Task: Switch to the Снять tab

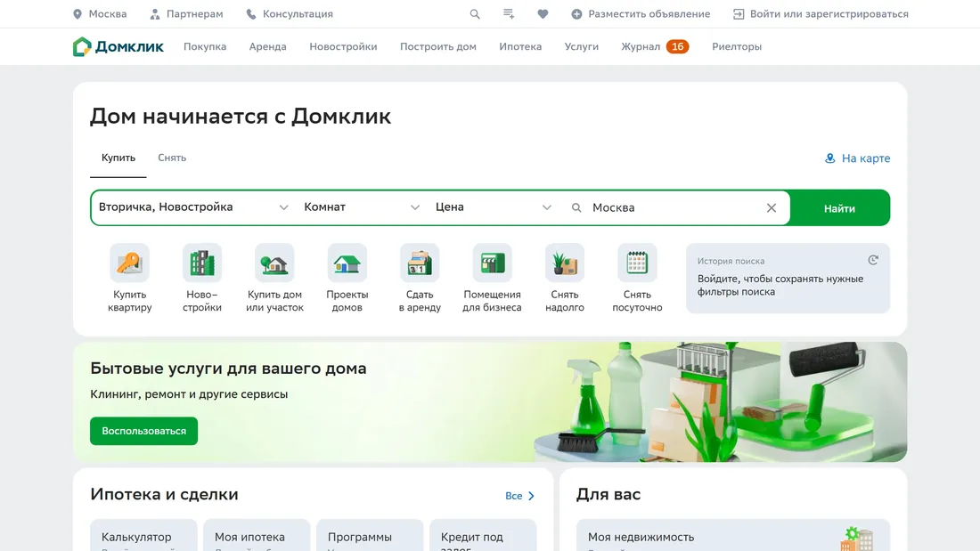Action: tap(172, 158)
